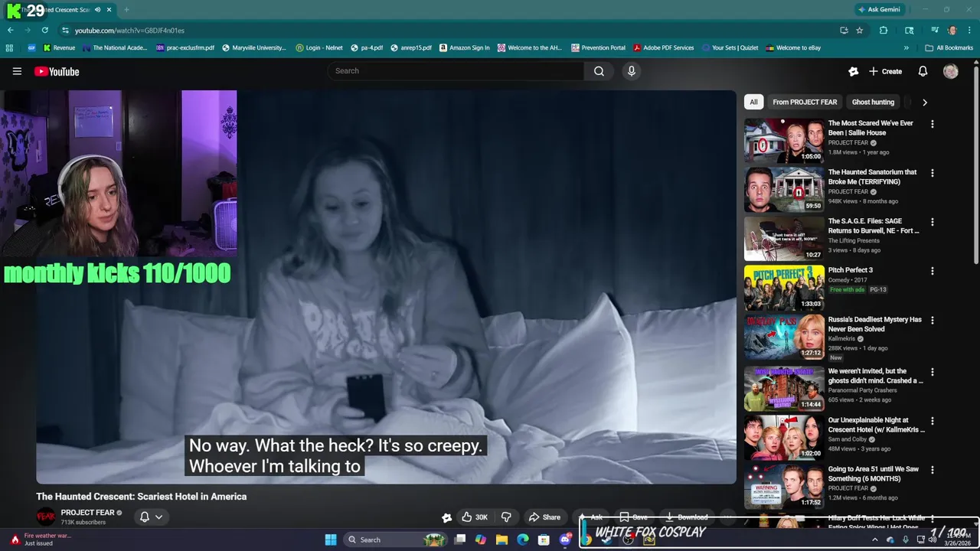Open the Fire weather warning widget

(40, 540)
